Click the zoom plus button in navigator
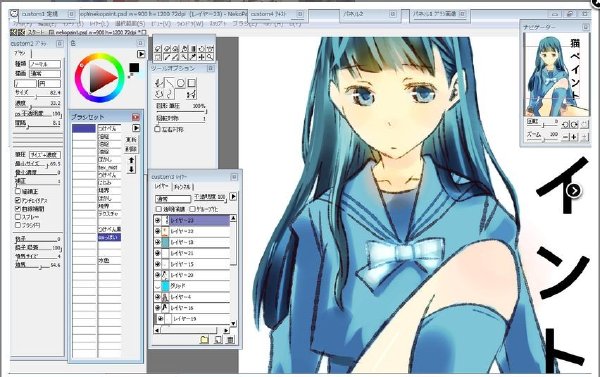 (x=574, y=137)
